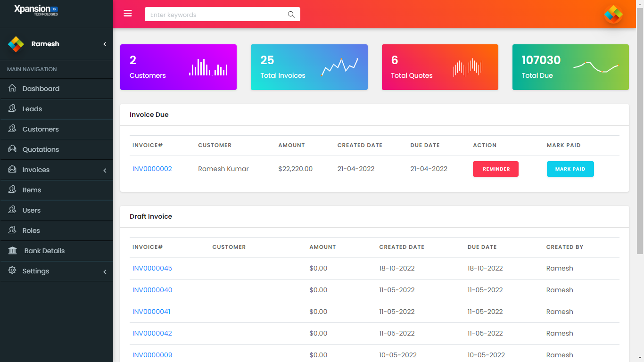Collapse the Ramesh profile section
Image resolution: width=644 pixels, height=362 pixels.
105,43
